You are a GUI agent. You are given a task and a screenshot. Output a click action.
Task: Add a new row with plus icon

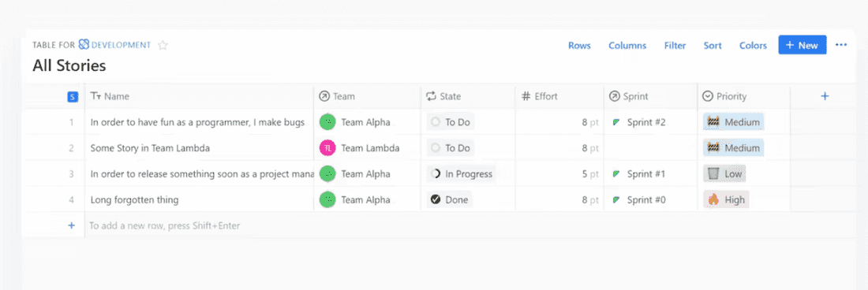71,225
